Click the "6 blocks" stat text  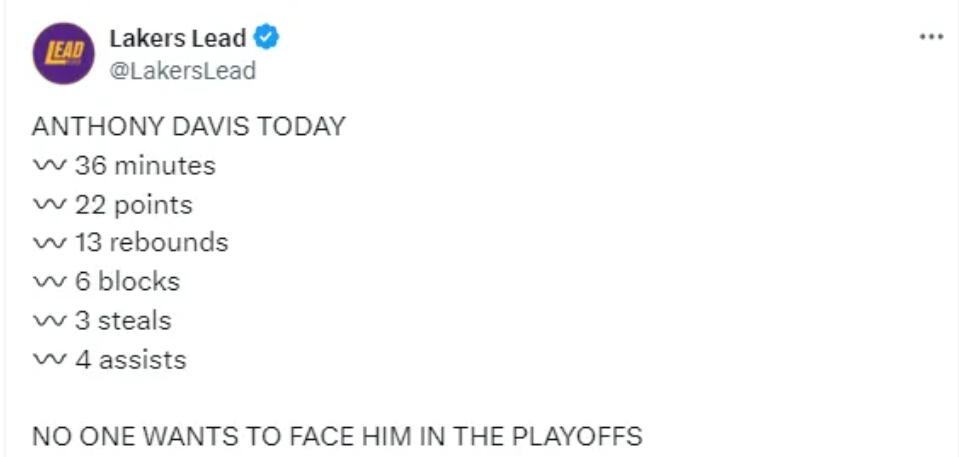click(x=128, y=282)
